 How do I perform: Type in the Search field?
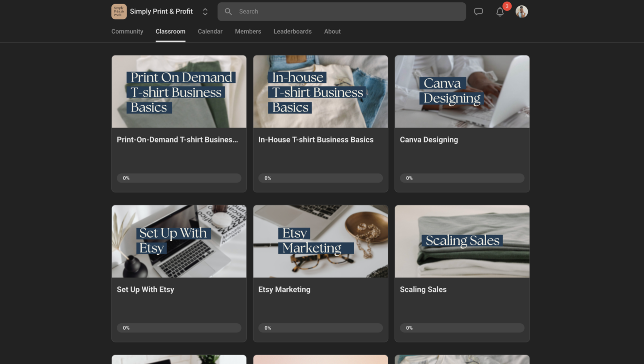349,12
